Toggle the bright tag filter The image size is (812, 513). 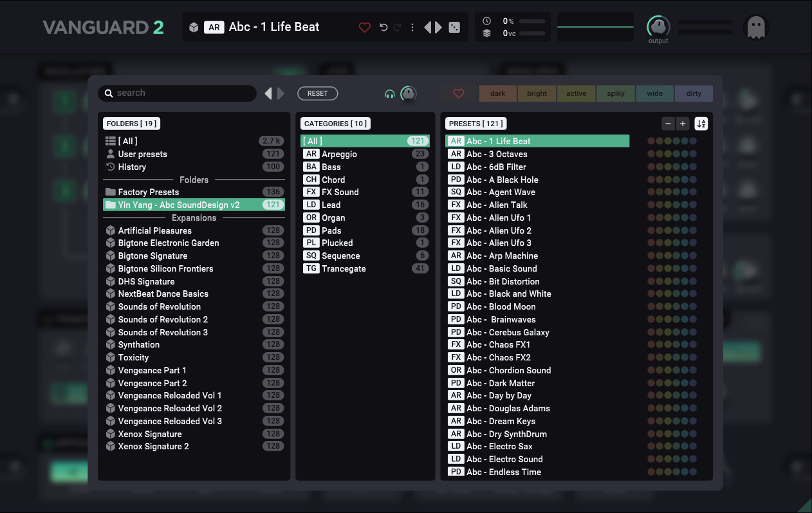click(537, 93)
